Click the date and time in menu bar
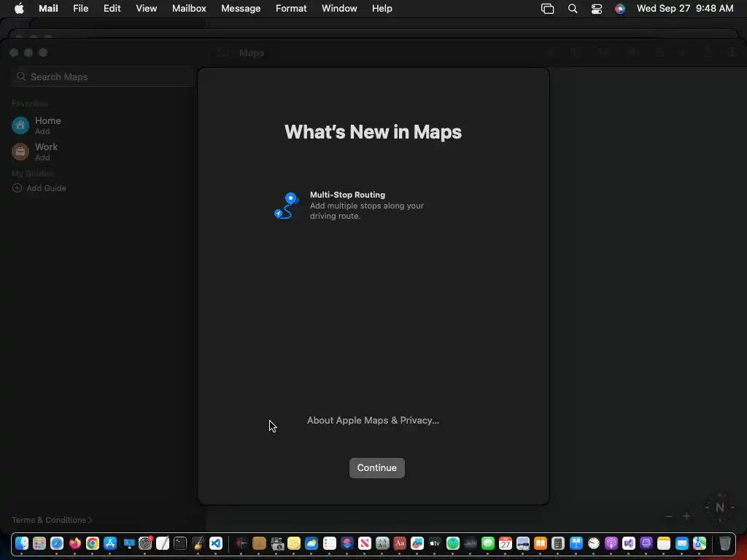This screenshot has width=747, height=560. 685,8
